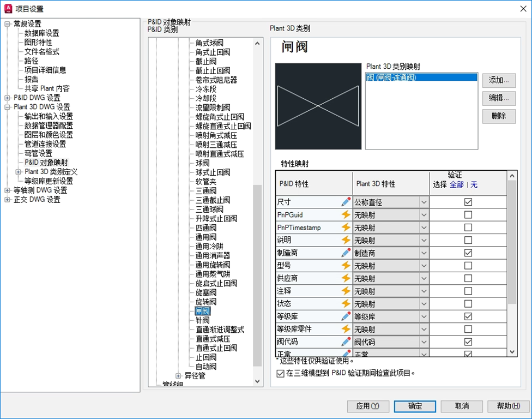Click the pencil icon in the 制造商 row
The width and height of the screenshot is (532, 419).
click(346, 253)
